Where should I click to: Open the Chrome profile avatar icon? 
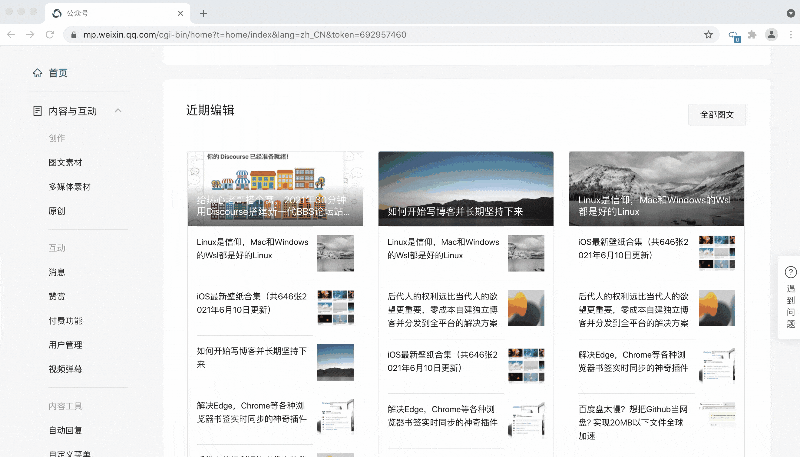pos(771,34)
